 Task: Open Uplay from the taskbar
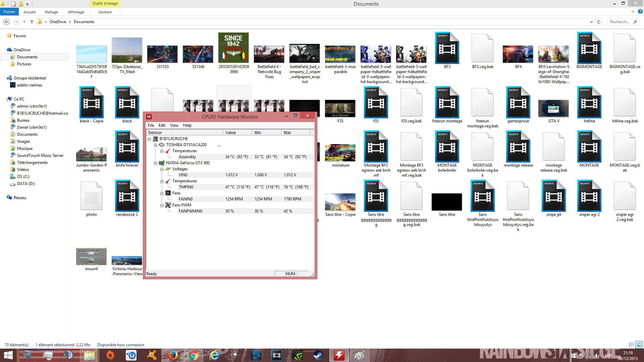pos(131,355)
